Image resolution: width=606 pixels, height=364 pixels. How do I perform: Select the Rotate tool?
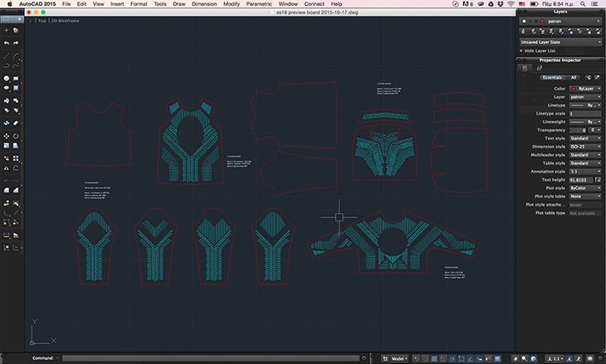click(x=16, y=136)
